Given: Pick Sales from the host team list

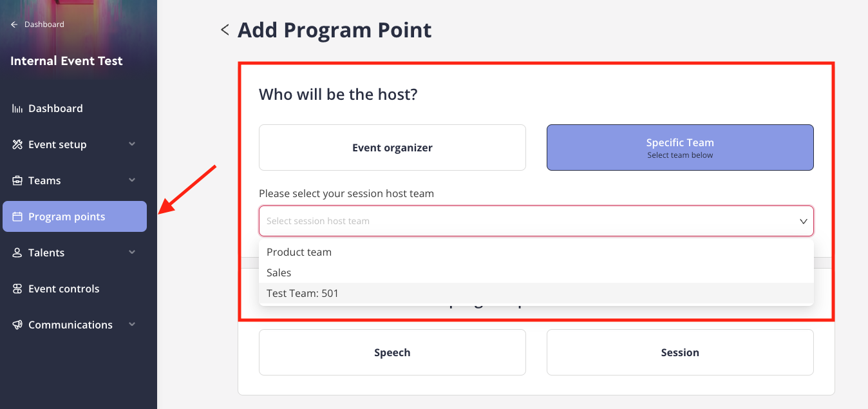Looking at the screenshot, I should (536, 272).
